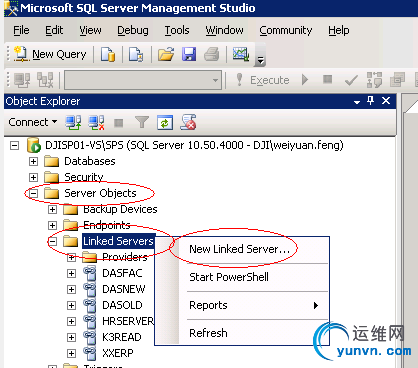Open the Connect dropdown in Object Explorer
Image resolution: width=418 pixels, height=368 pixels.
click(x=32, y=122)
